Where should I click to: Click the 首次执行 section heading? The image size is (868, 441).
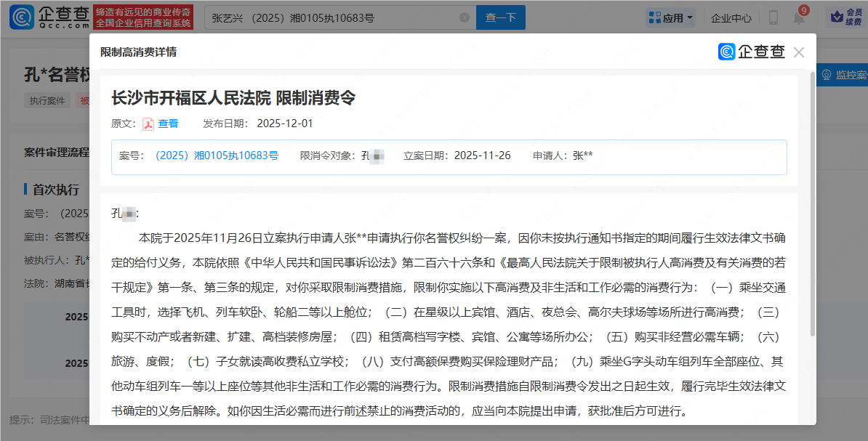[x=55, y=190]
